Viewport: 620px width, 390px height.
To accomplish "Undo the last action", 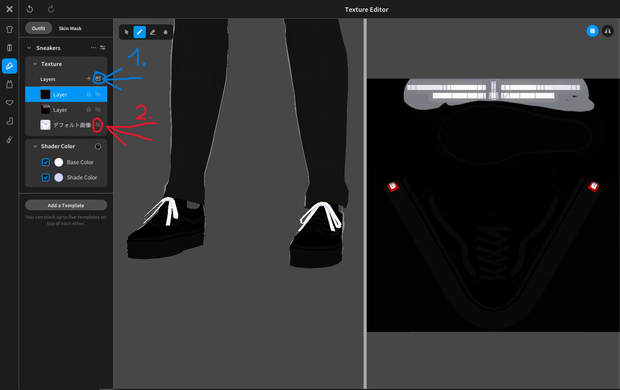I will [30, 9].
